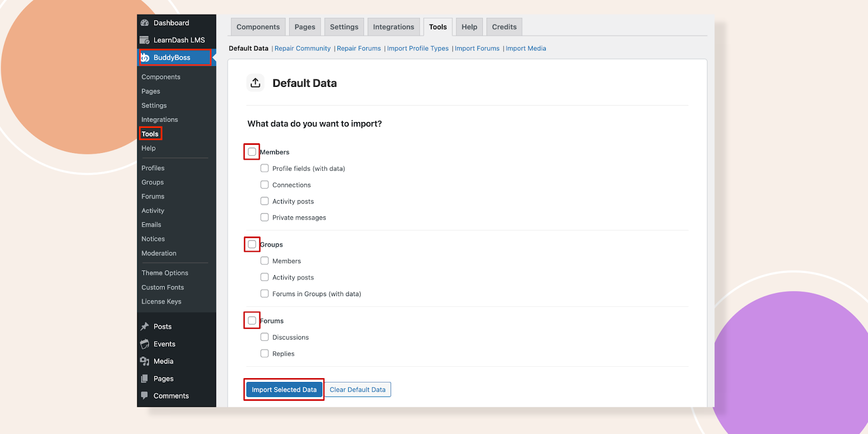Click the Dashboard gauge icon

click(145, 23)
